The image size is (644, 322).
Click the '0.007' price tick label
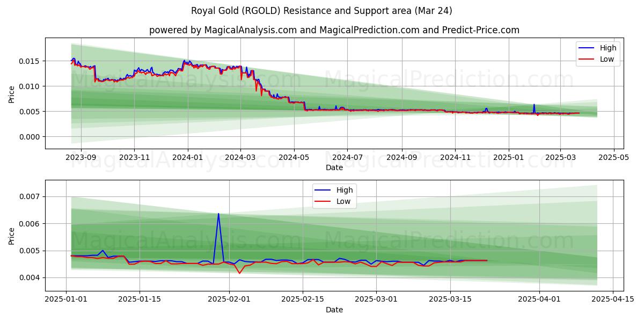click(30, 197)
